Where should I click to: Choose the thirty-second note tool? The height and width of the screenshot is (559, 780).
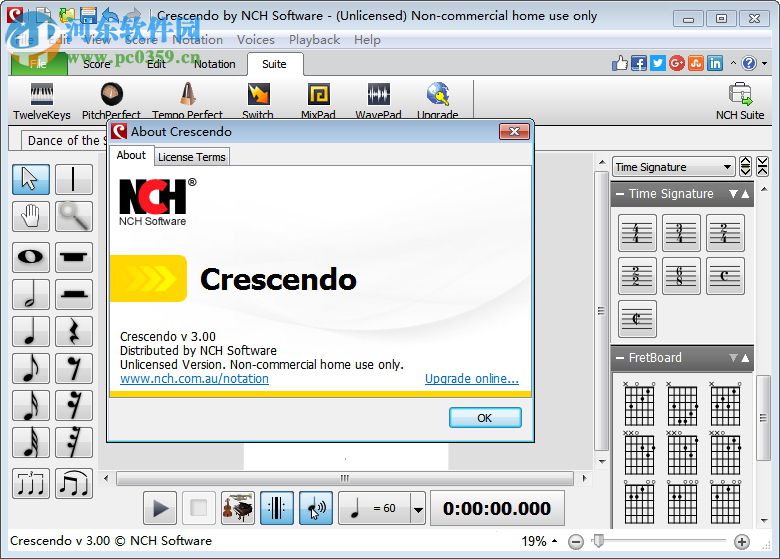coord(30,442)
